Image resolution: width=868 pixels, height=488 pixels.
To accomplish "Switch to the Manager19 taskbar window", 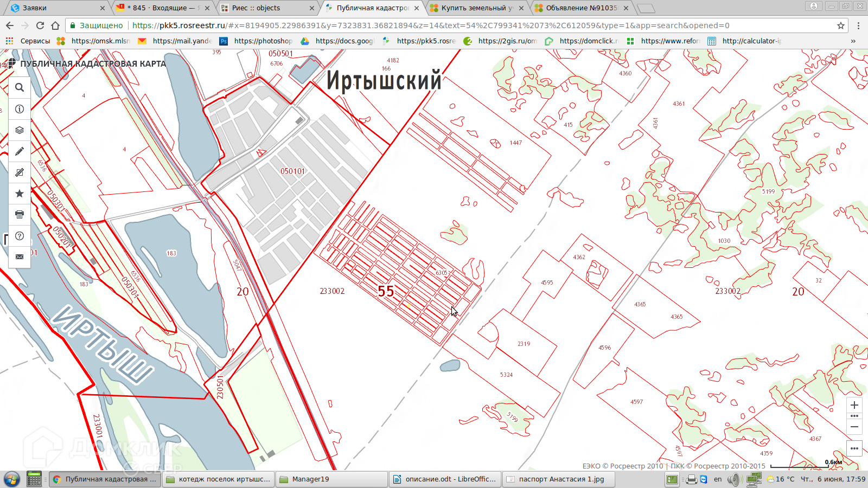I will pos(331,479).
